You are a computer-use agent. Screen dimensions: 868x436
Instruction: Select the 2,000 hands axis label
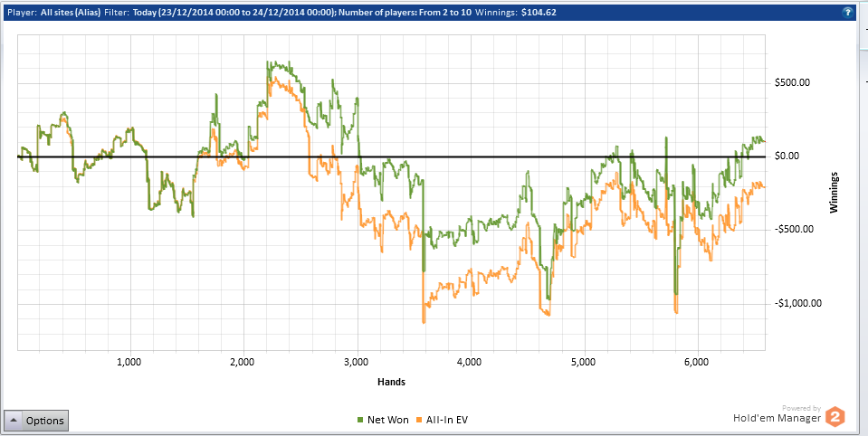(243, 363)
